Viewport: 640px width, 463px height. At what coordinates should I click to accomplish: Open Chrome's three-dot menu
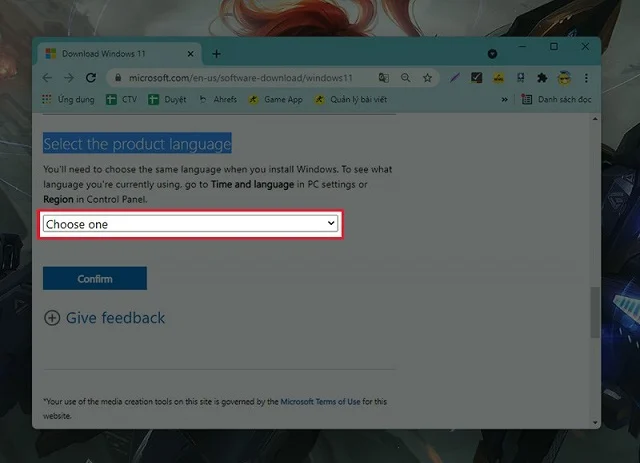coord(586,78)
